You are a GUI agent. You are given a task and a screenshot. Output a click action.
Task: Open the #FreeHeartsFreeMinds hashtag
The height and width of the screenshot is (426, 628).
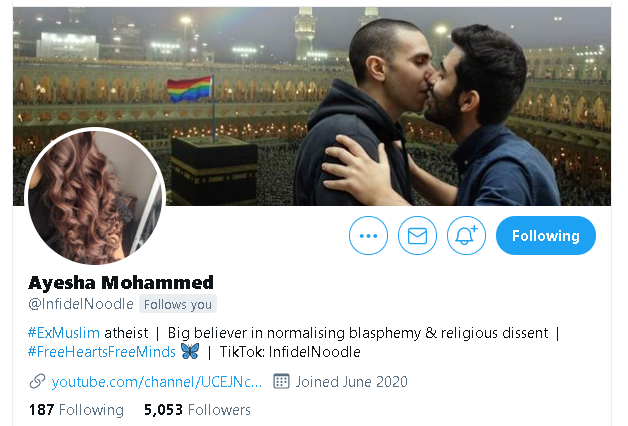(x=101, y=352)
